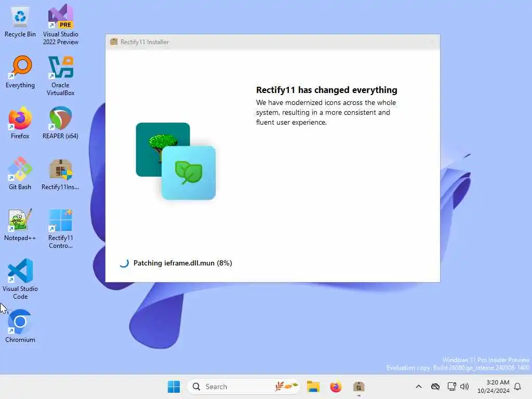The height and width of the screenshot is (399, 532).
Task: Select the Visual Studio Code shortcut
Action: coord(20,279)
